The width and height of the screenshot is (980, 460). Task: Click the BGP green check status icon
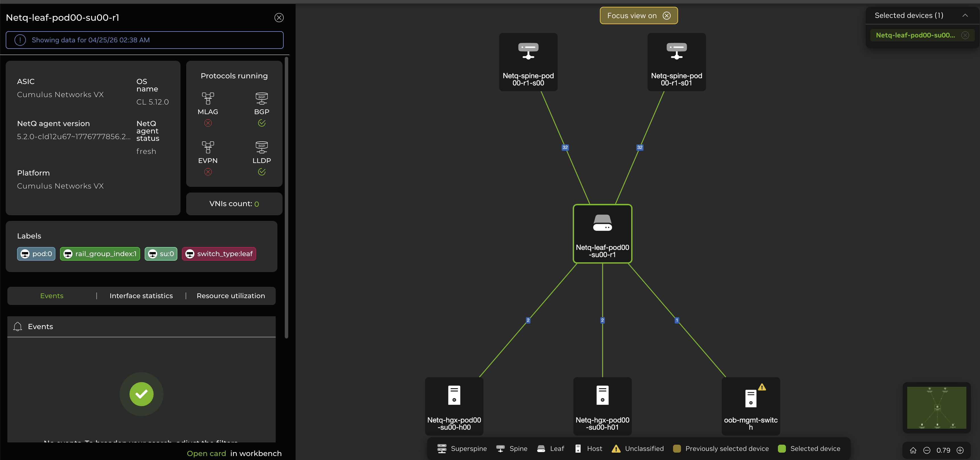(x=262, y=123)
